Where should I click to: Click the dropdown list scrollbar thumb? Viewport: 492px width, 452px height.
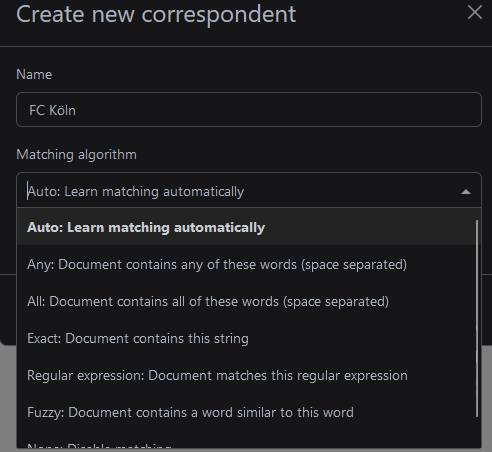tap(477, 318)
